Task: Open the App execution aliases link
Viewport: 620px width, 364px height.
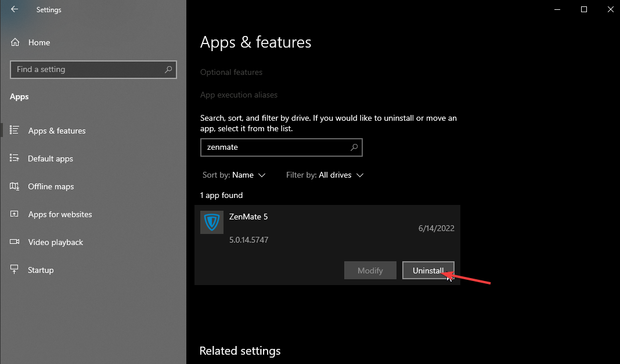Action: 239,94
